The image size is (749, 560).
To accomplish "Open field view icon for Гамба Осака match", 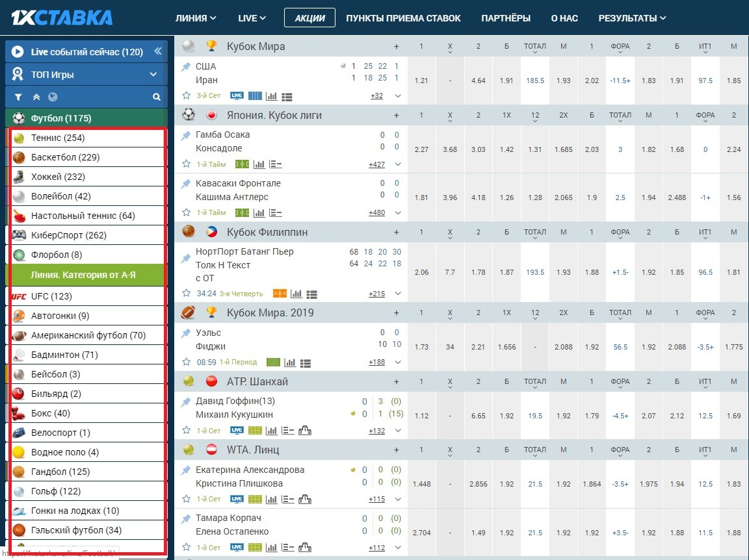I will click(x=242, y=164).
